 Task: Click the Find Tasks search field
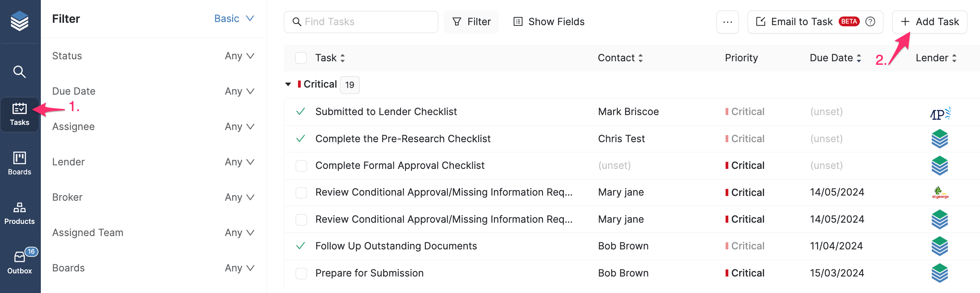tap(361, 22)
